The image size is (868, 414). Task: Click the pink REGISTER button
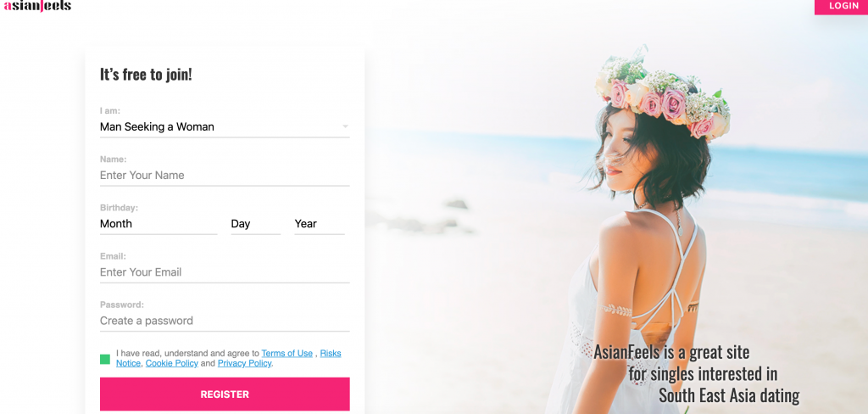(225, 394)
